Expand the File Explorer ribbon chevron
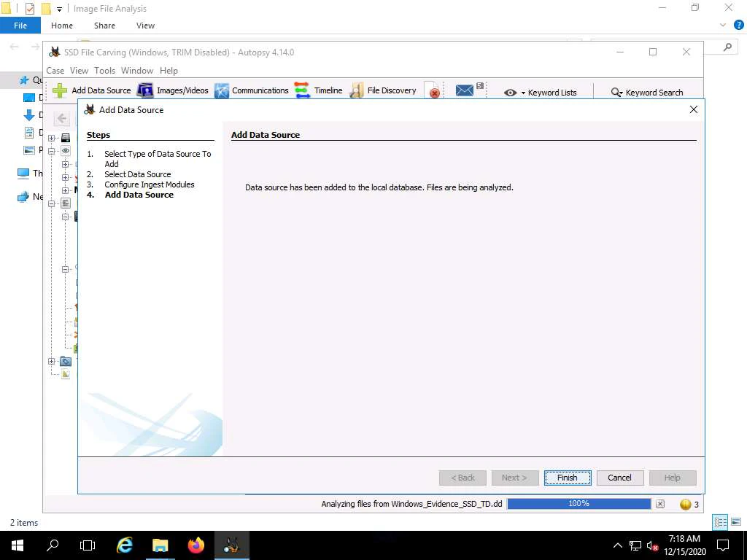The image size is (747, 560). coord(723,26)
